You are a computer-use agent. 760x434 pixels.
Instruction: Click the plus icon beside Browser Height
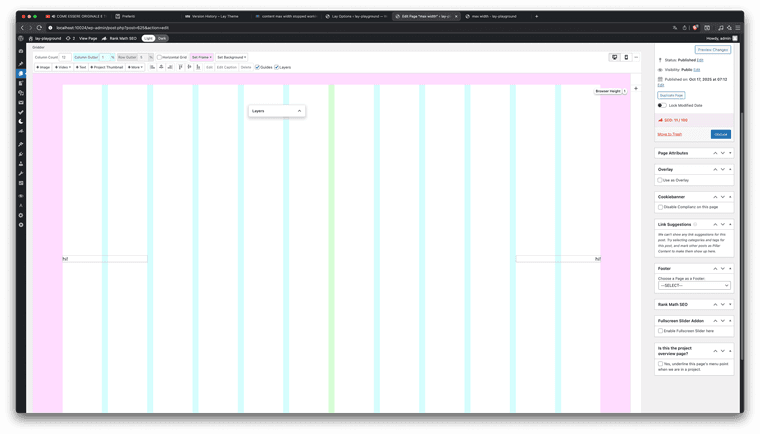pos(636,89)
